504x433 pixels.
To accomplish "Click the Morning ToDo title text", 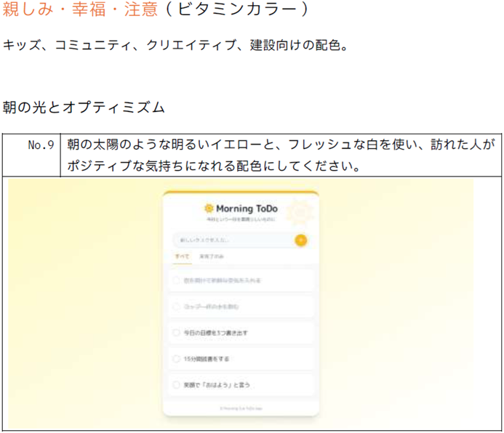I will [x=247, y=209].
